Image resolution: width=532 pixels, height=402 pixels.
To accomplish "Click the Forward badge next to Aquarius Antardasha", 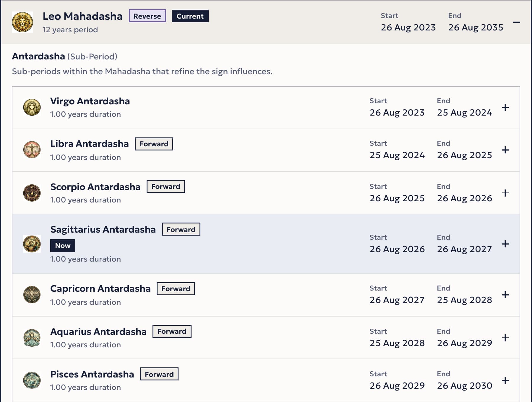I will (x=172, y=331).
